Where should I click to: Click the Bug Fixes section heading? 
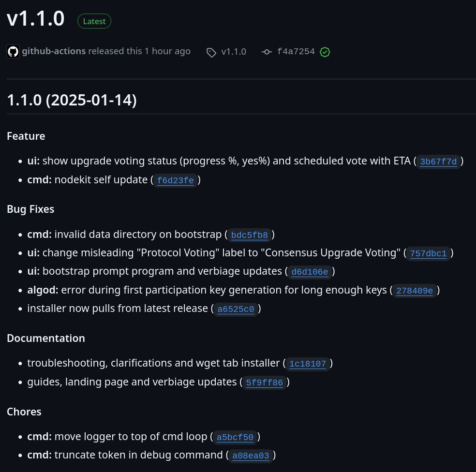pyautogui.click(x=30, y=209)
